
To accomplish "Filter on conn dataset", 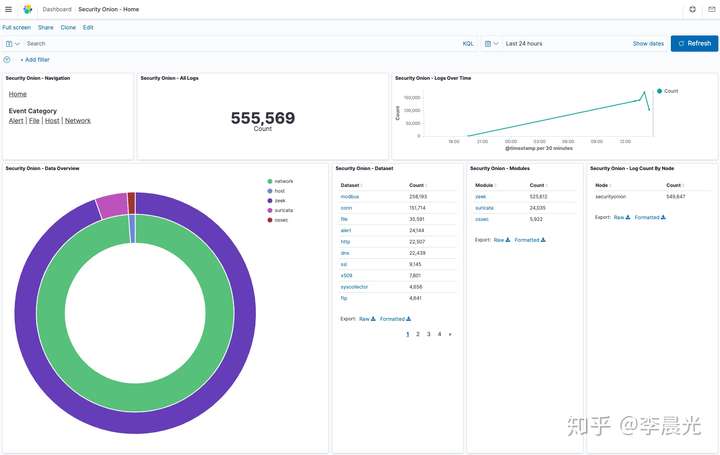I will [x=346, y=208].
